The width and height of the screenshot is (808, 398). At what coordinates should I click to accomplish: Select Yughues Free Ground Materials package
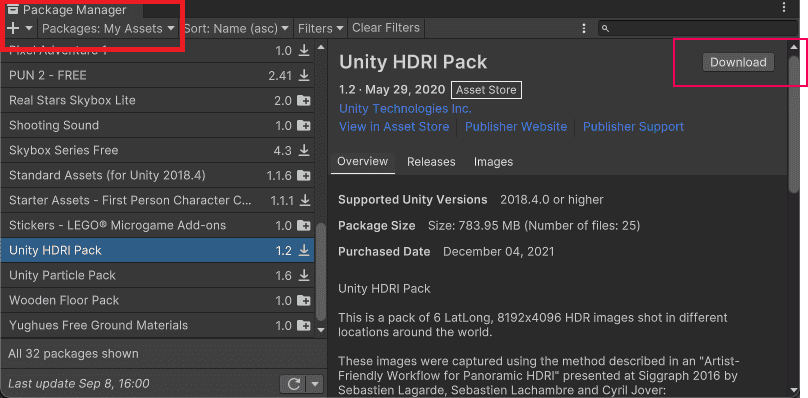pos(158,325)
